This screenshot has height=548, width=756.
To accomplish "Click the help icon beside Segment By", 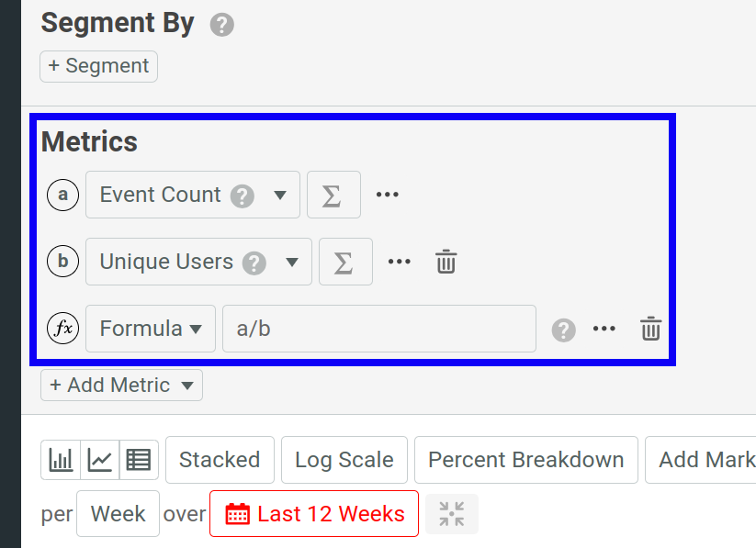I will 221,25.
